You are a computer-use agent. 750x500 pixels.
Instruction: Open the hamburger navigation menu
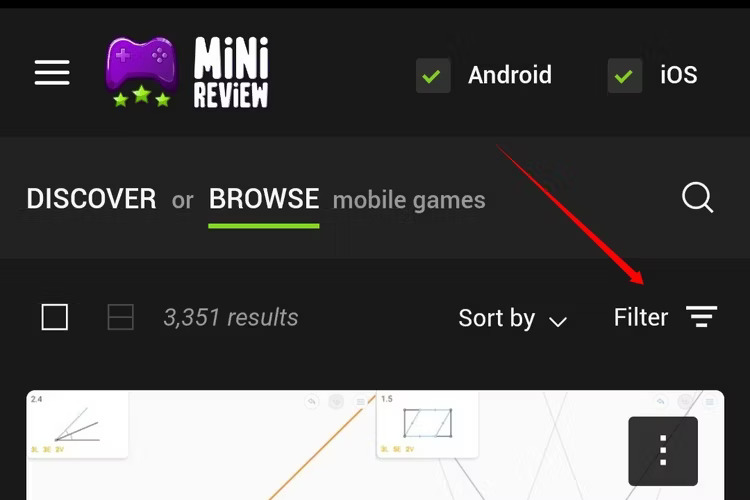[x=52, y=72]
